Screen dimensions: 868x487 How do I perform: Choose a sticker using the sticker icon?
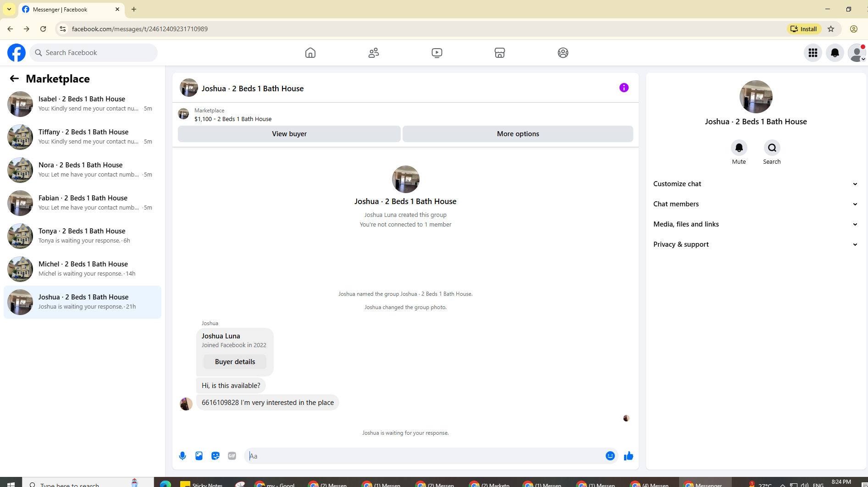click(x=216, y=456)
